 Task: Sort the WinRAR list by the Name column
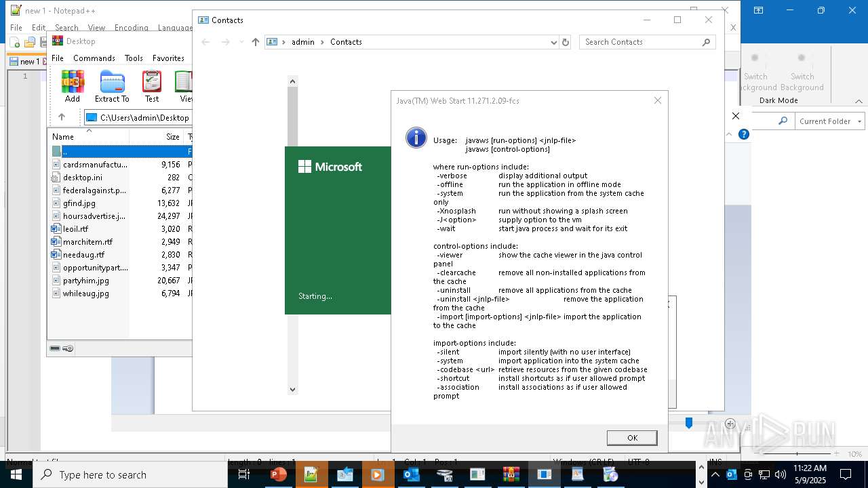pyautogui.click(x=88, y=136)
